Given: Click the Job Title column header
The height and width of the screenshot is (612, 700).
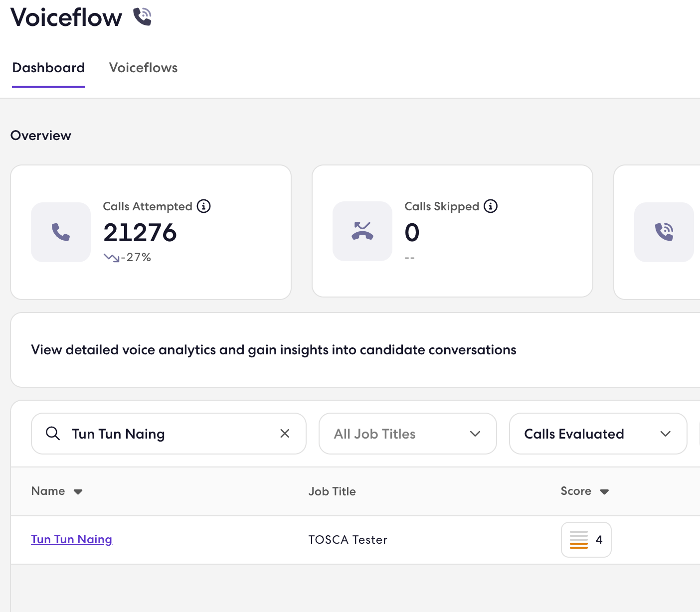Looking at the screenshot, I should click(332, 491).
